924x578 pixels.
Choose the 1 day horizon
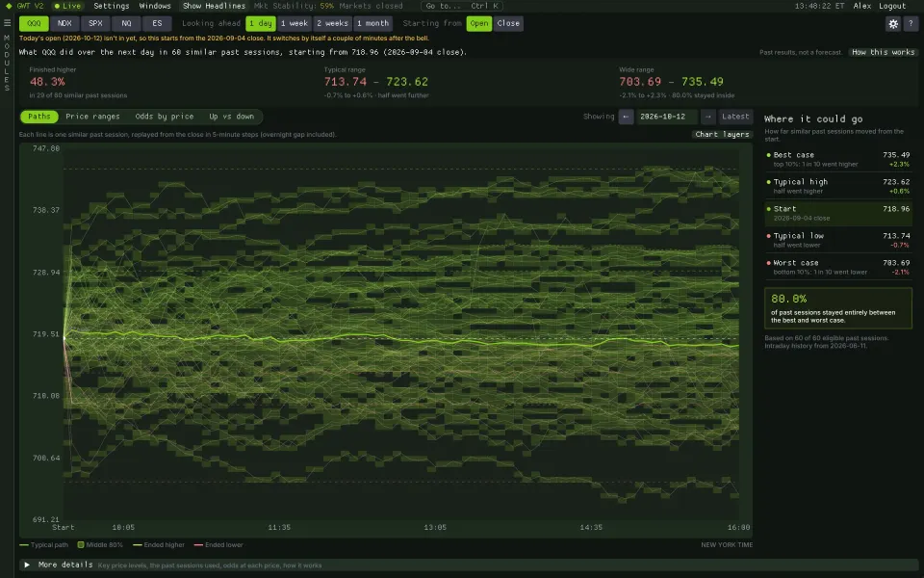click(261, 23)
